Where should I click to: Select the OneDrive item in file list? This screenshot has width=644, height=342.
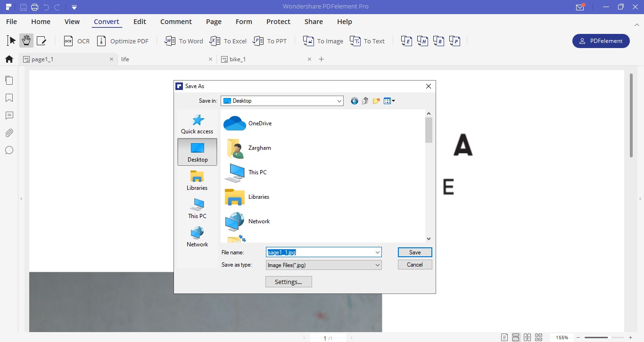tap(248, 123)
